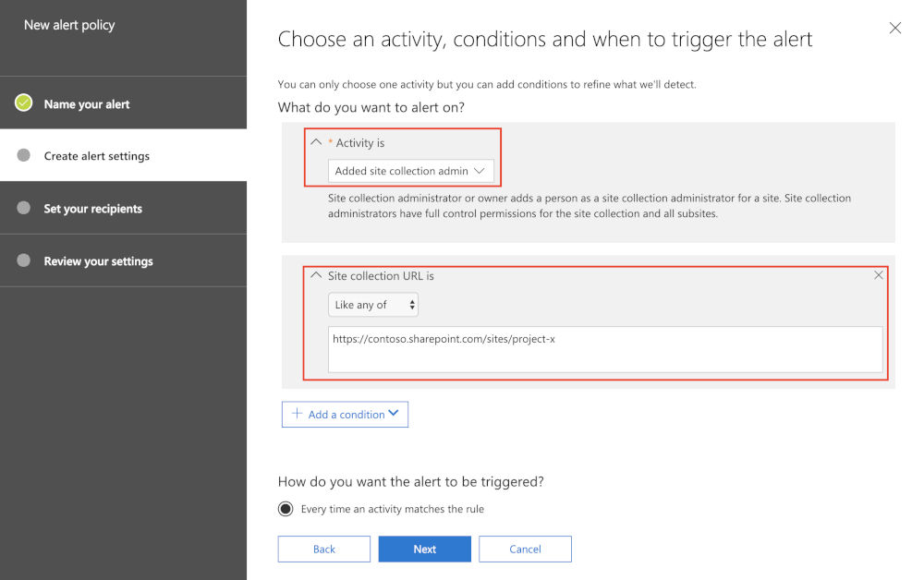Viewport: 924px width, 580px height.
Task: Click the green checkmark beside Name your alert
Action: (24, 103)
